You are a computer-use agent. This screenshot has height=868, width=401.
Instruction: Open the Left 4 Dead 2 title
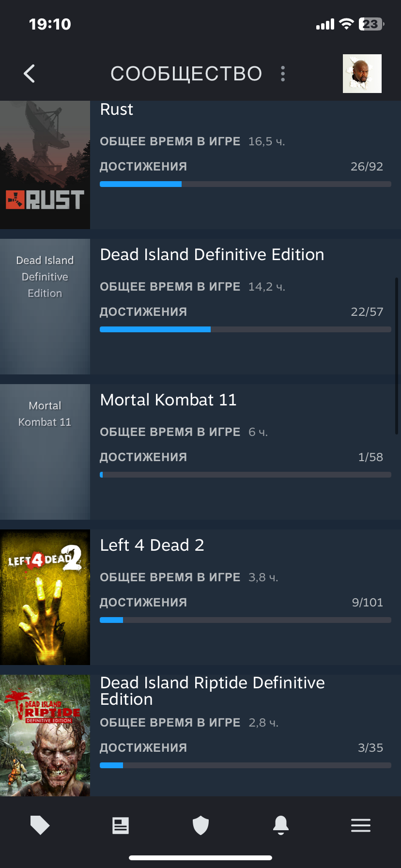tap(152, 545)
